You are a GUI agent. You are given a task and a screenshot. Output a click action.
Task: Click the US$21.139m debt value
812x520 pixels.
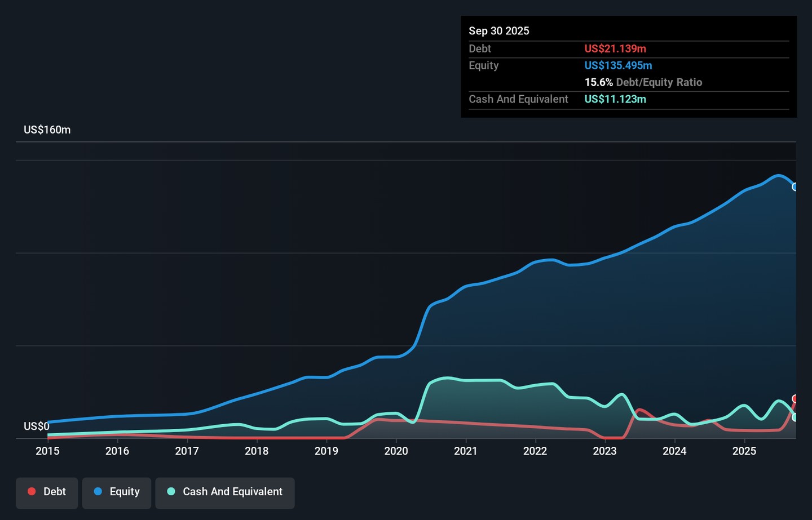pyautogui.click(x=615, y=49)
